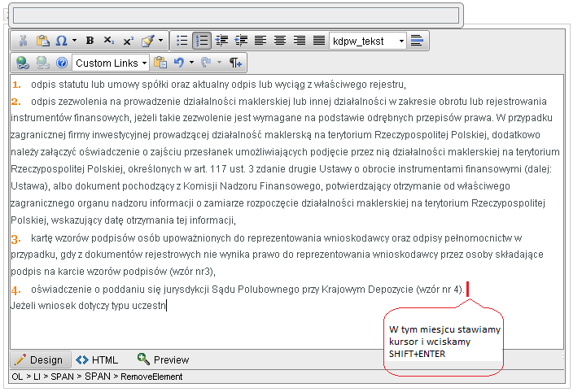Click the Redo arrow icon
The height and width of the screenshot is (392, 582).
tap(206, 63)
